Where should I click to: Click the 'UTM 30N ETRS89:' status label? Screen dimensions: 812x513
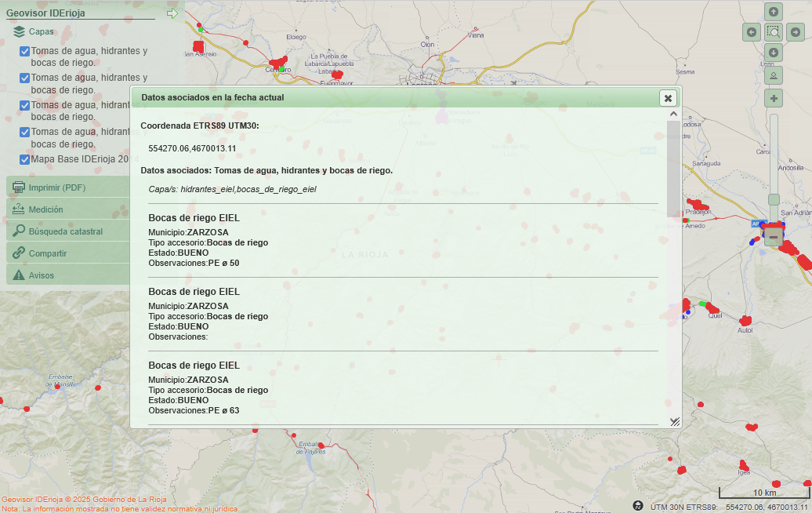[683, 508]
